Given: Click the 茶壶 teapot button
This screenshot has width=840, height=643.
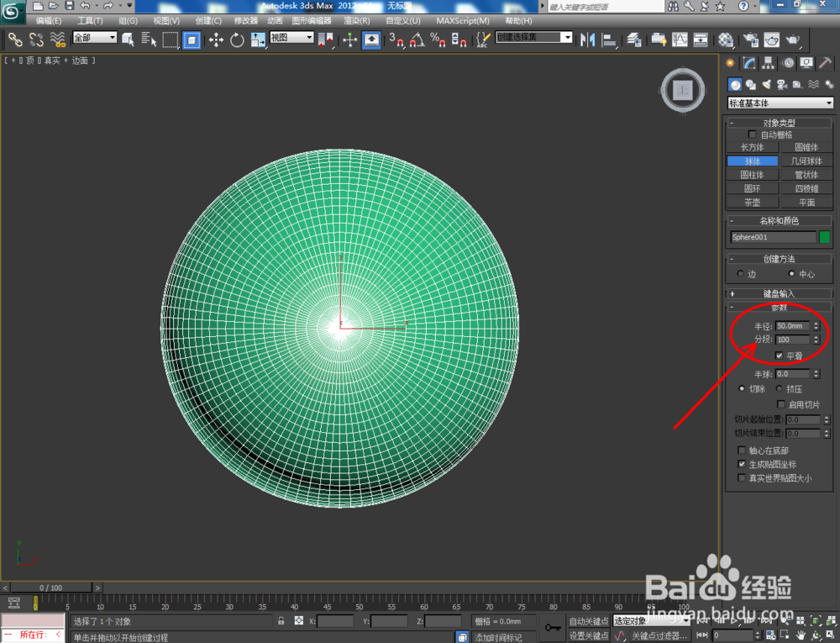Looking at the screenshot, I should click(x=752, y=203).
